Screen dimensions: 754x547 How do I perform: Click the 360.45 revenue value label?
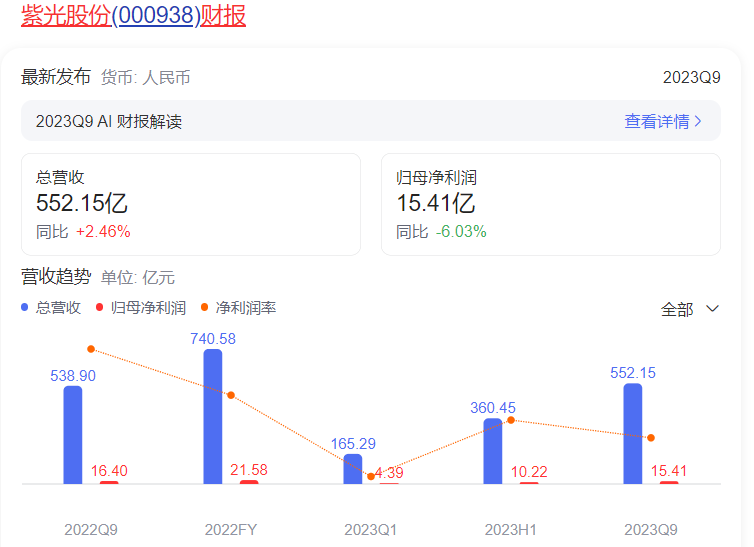click(493, 408)
